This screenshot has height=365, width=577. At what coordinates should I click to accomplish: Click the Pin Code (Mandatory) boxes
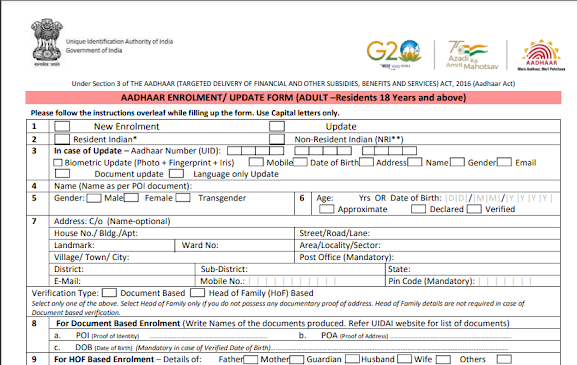(505, 281)
